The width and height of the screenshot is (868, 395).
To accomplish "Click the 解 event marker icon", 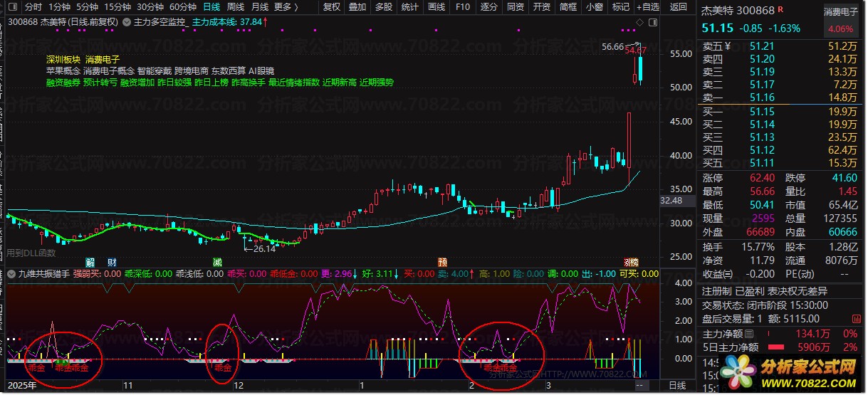I will pyautogui.click(x=90, y=261).
